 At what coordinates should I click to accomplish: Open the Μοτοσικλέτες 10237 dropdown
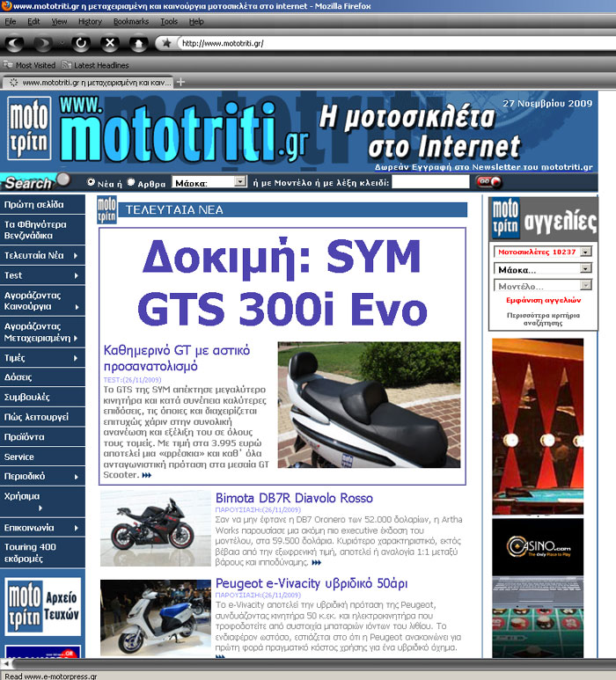tap(543, 252)
